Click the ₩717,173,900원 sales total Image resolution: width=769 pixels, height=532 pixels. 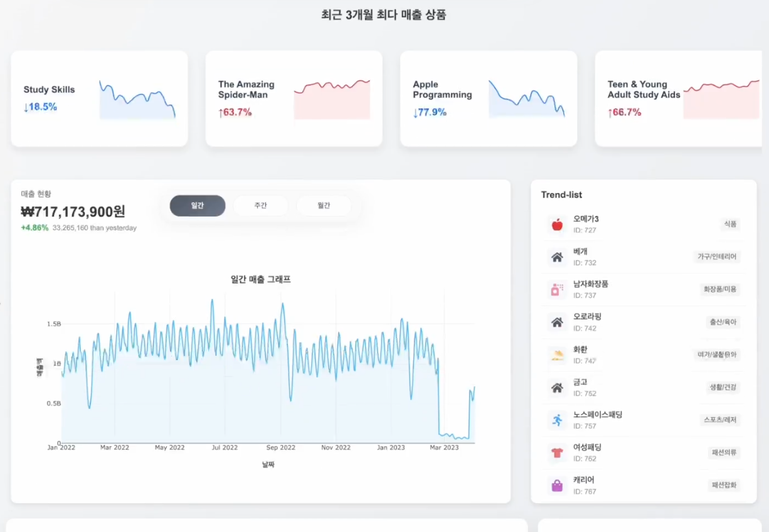pyautogui.click(x=73, y=212)
